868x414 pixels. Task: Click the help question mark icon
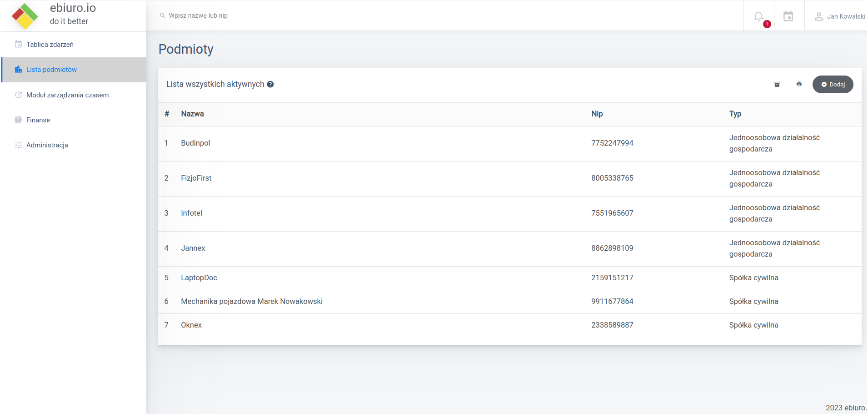coord(270,84)
